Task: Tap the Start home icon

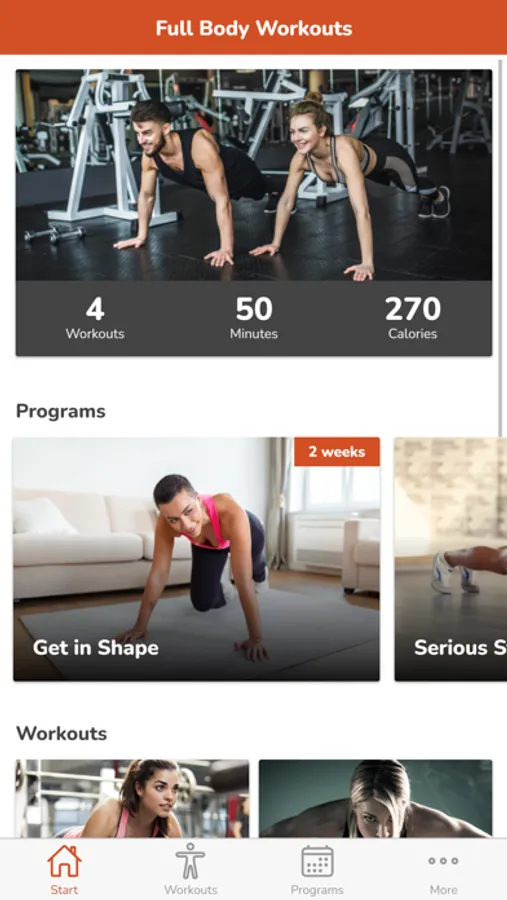Action: 64,861
